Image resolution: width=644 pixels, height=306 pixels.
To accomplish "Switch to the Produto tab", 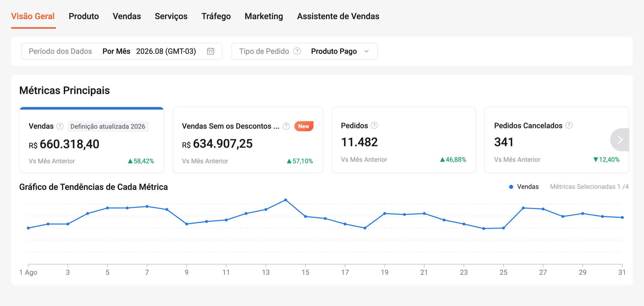I will pyautogui.click(x=84, y=16).
